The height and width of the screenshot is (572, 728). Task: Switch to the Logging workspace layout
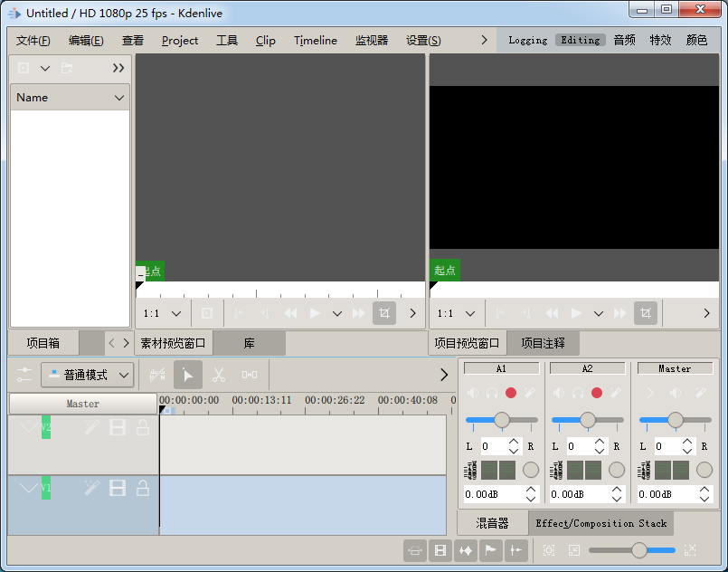click(x=527, y=40)
